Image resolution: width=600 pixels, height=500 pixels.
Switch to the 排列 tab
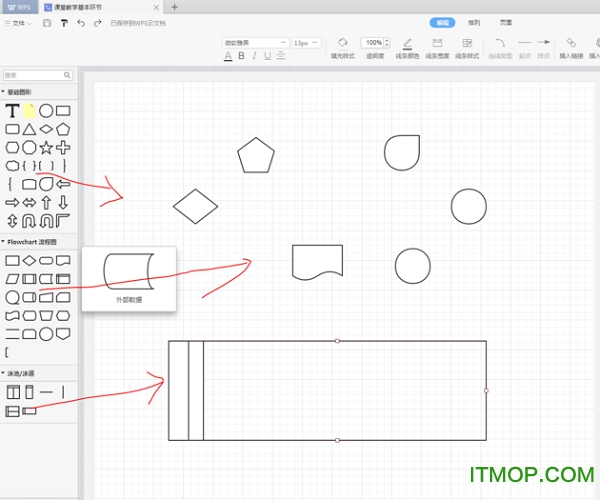[474, 22]
